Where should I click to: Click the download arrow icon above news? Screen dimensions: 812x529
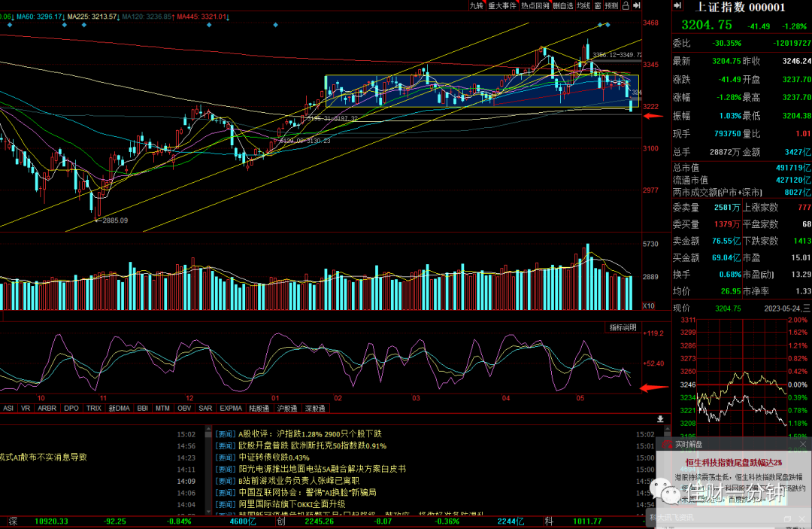tap(660, 418)
